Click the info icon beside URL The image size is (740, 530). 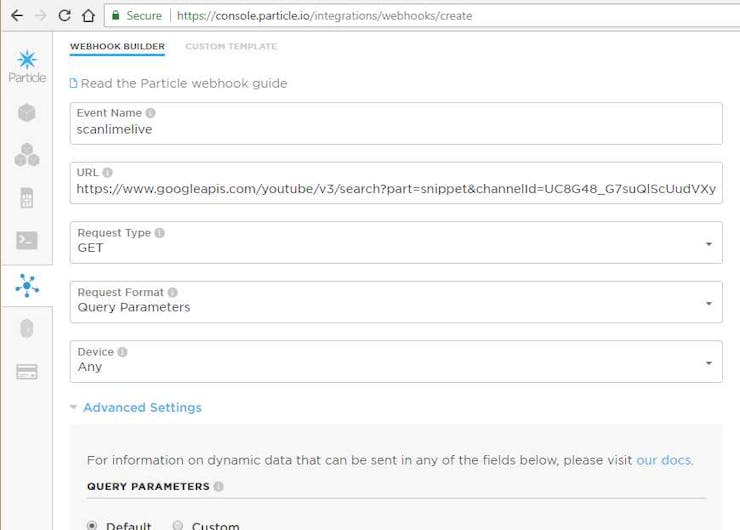click(x=108, y=172)
